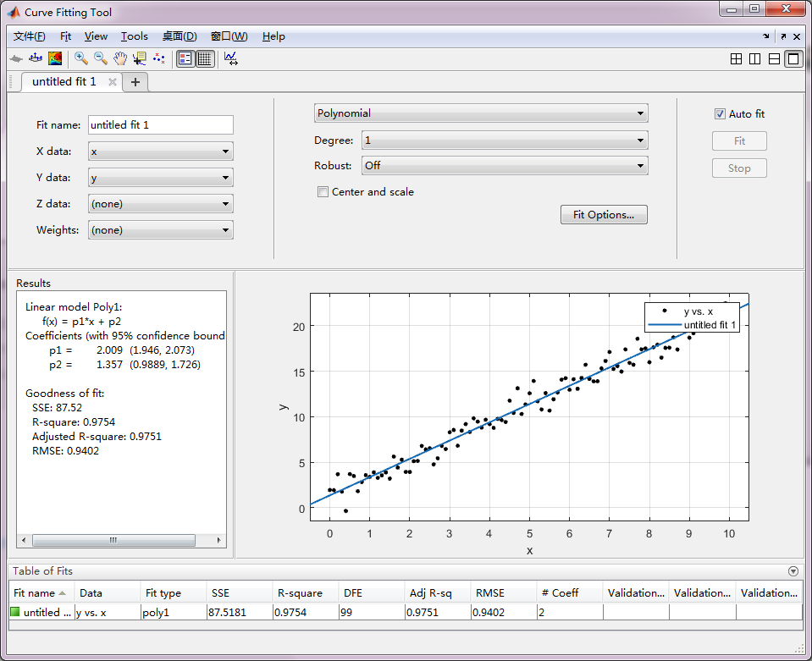Open the Fit menu
Image resolution: width=812 pixels, height=661 pixels.
[65, 36]
